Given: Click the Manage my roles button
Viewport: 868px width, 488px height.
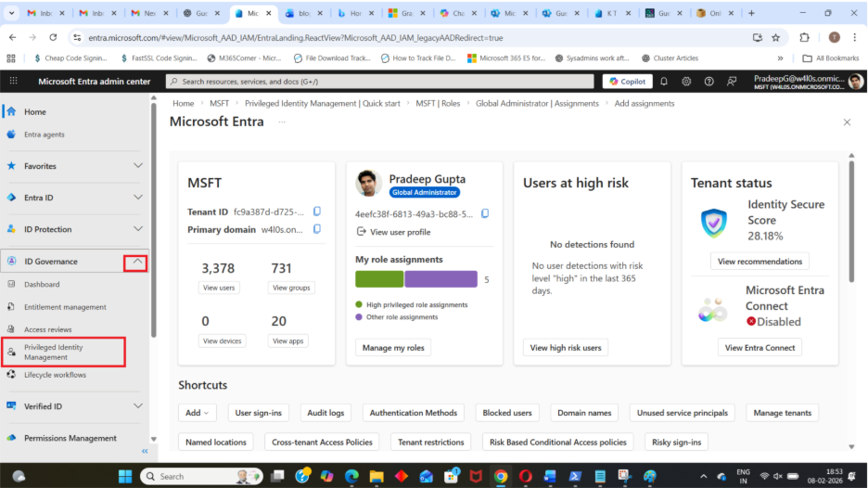Looking at the screenshot, I should [x=392, y=348].
